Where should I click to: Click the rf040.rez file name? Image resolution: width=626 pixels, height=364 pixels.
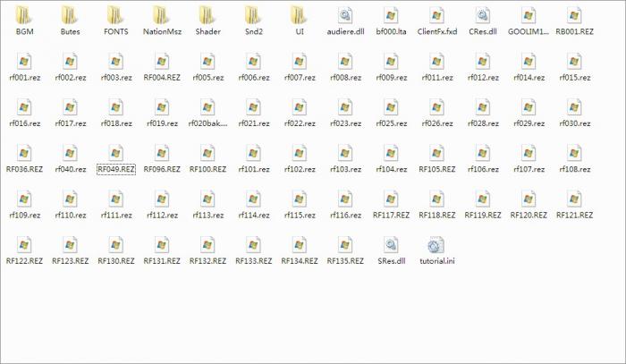[71, 169]
